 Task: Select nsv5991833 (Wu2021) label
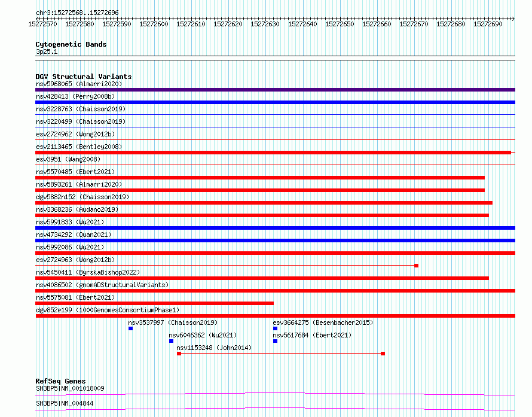coord(70,222)
